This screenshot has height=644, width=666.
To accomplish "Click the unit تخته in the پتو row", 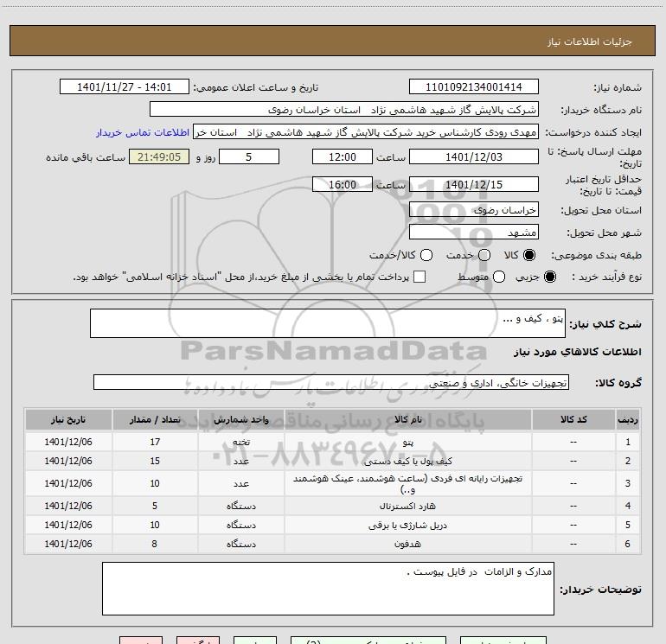I will pyautogui.click(x=240, y=442).
